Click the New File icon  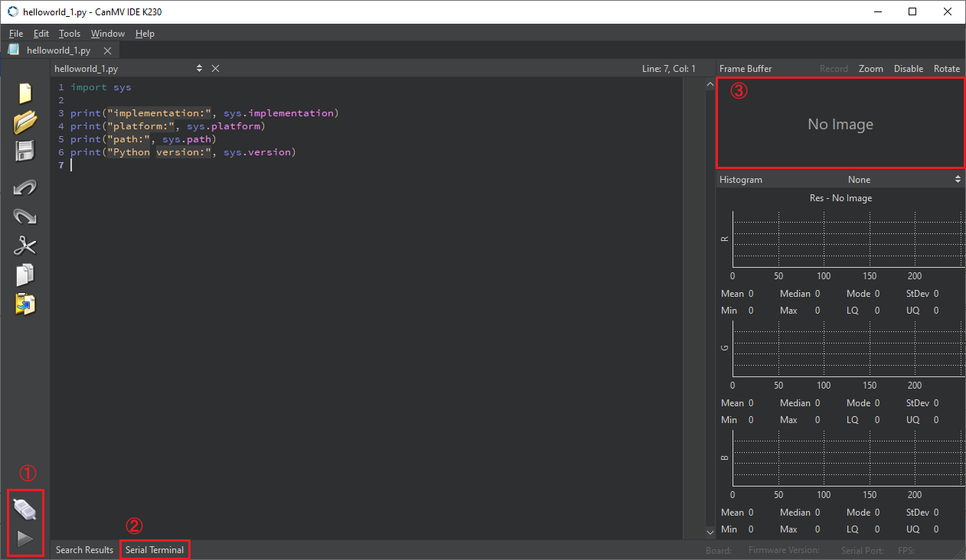pos(25,93)
